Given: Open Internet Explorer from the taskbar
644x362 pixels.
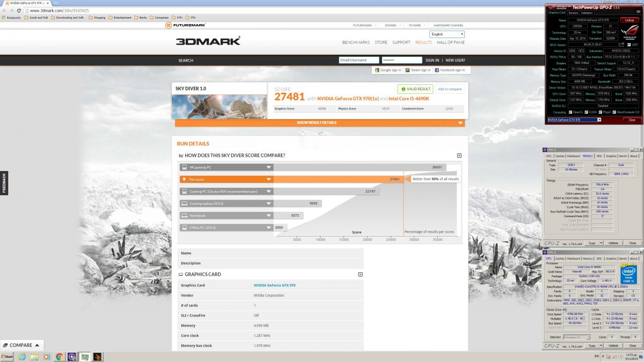Looking at the screenshot, I should [x=22, y=357].
